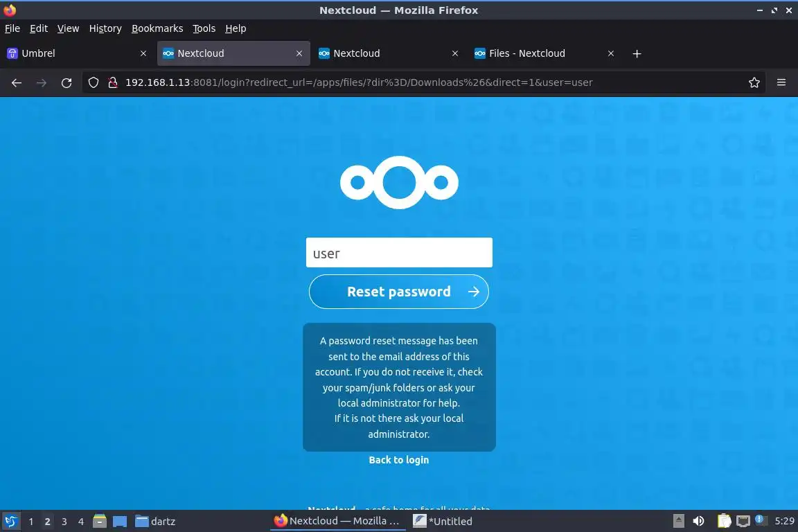Open the Firefox hamburger application menu
The width and height of the screenshot is (798, 532).
pyautogui.click(x=781, y=82)
